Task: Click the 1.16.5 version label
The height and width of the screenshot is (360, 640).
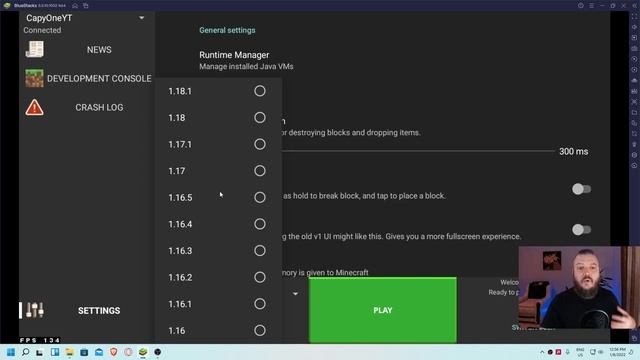Action: [180, 198]
